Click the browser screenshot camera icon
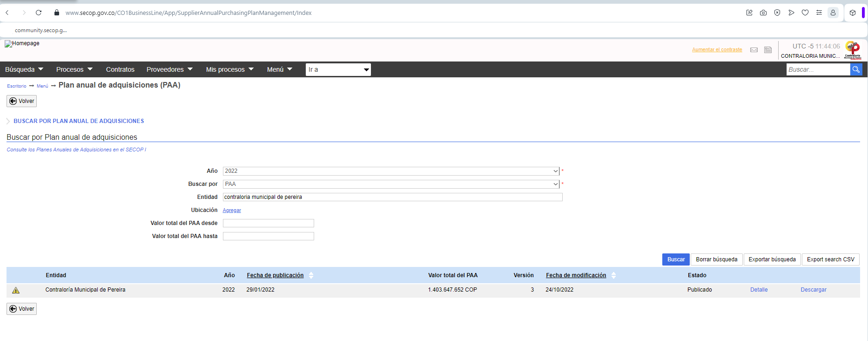Viewport: 868px width, 341px height. coord(763,13)
